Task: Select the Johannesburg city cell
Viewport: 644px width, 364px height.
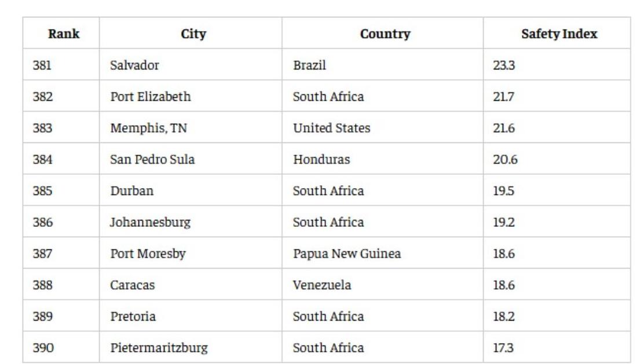Action: [150, 222]
